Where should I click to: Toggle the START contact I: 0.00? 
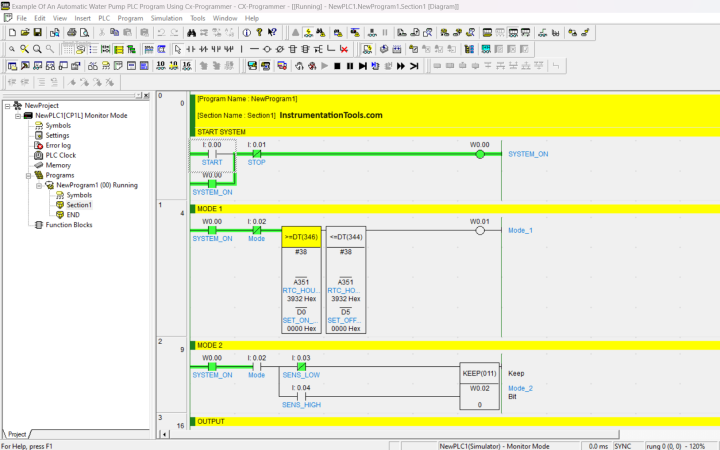pyautogui.click(x=211, y=154)
